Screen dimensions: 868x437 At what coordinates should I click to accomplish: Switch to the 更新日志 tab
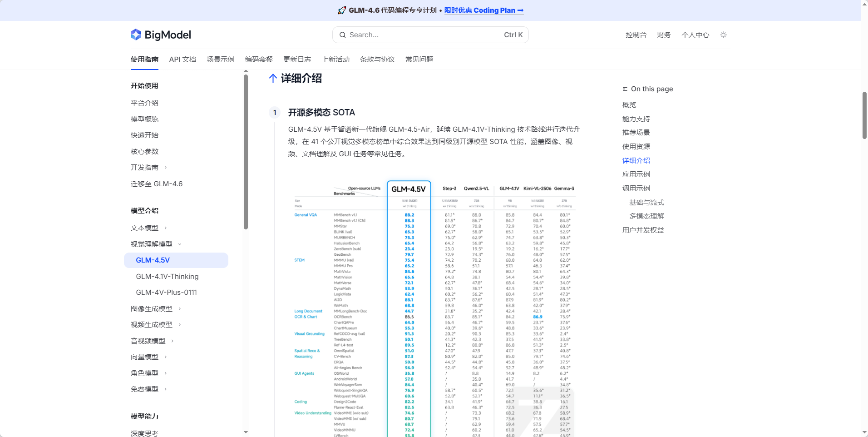pos(297,60)
